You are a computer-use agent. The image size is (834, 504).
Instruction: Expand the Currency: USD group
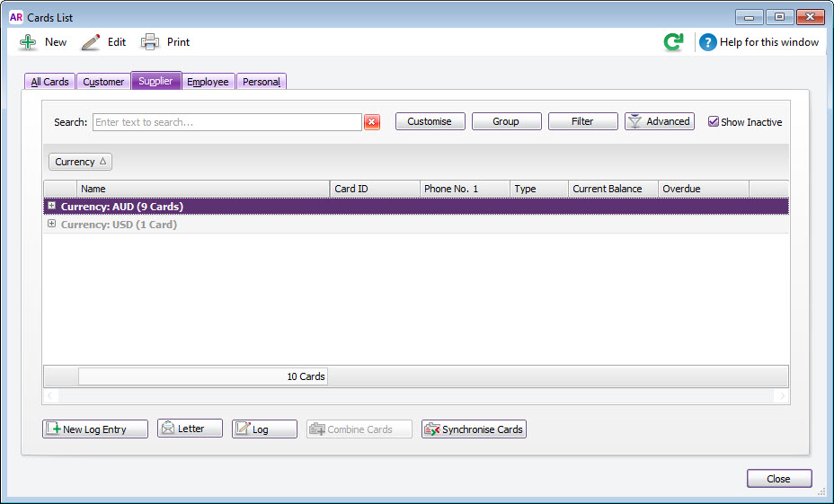coord(52,225)
